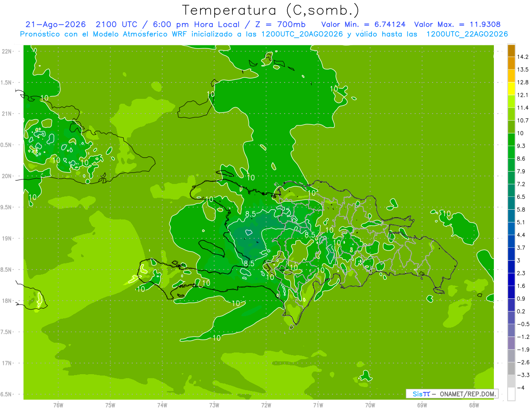Select initialization time '1200UTC_20AGO2026'
The image size is (532, 411).
coord(301,34)
